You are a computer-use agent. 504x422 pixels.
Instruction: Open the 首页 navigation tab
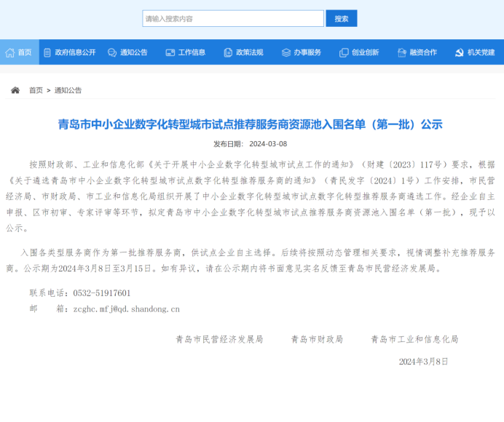pyautogui.click(x=25, y=52)
